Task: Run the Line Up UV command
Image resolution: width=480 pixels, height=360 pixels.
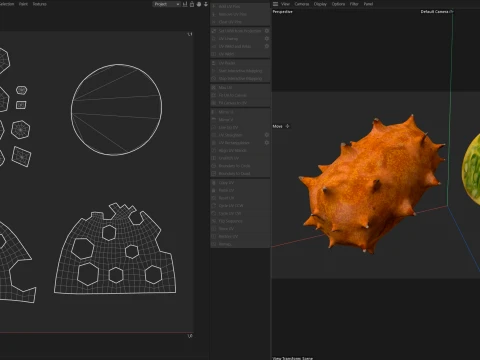Action: tap(240, 127)
